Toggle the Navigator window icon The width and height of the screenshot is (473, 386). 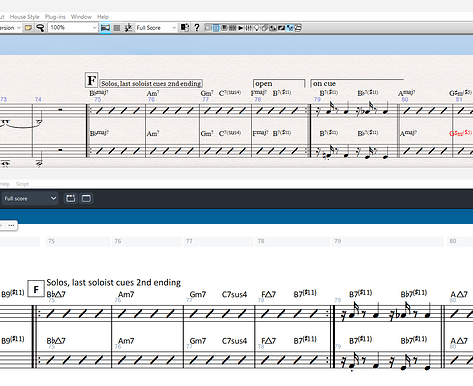(x=208, y=28)
